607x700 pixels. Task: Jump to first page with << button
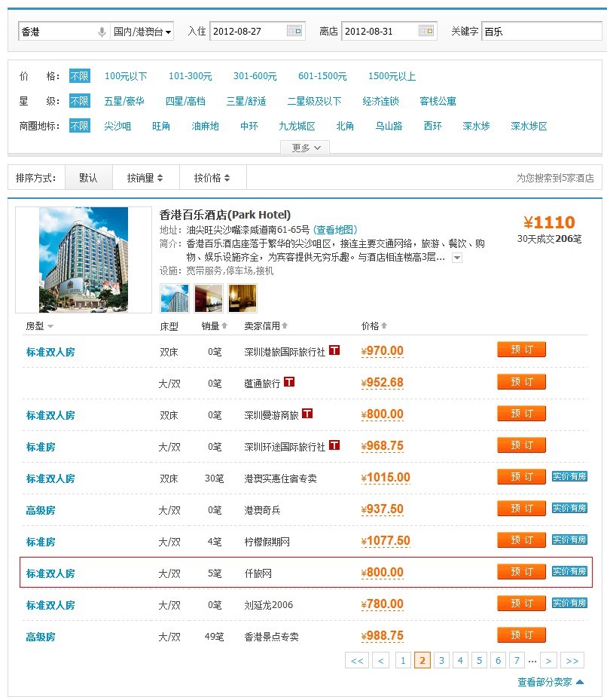click(357, 660)
